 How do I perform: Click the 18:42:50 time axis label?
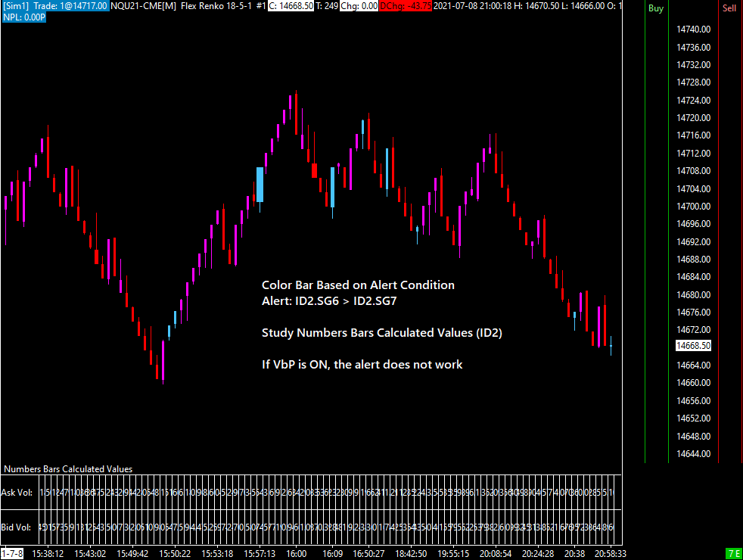tap(411, 553)
